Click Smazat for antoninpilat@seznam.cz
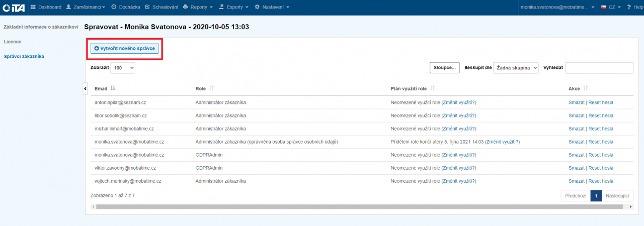Screen dimensions: 644x226 click(x=577, y=102)
